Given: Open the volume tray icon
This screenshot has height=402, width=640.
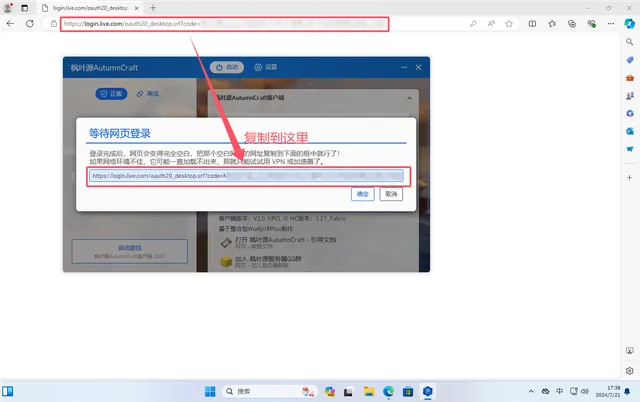Looking at the screenshot, I should tap(585, 391).
